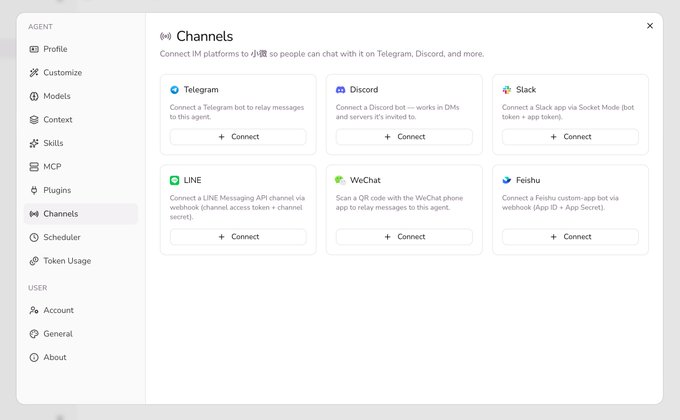This screenshot has height=420, width=680.
Task: Open the About page
Action: pos(81,358)
